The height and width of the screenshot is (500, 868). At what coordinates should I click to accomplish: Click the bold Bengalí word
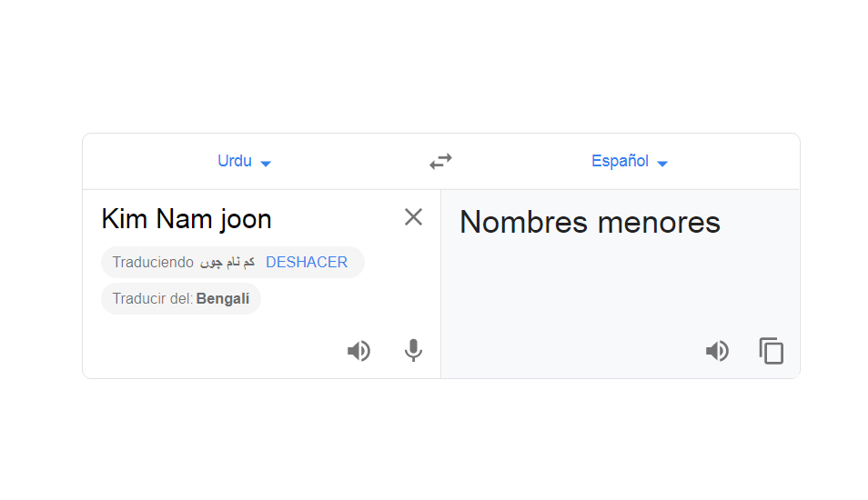223,299
